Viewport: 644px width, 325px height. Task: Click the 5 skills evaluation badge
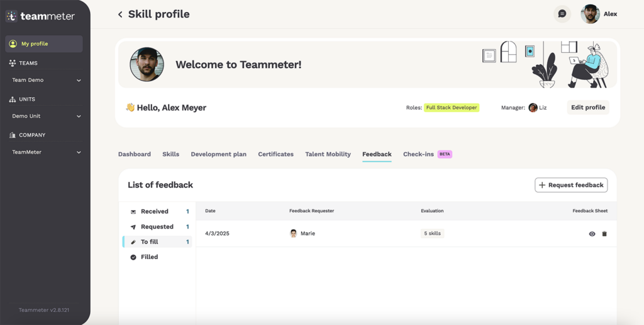tap(432, 233)
